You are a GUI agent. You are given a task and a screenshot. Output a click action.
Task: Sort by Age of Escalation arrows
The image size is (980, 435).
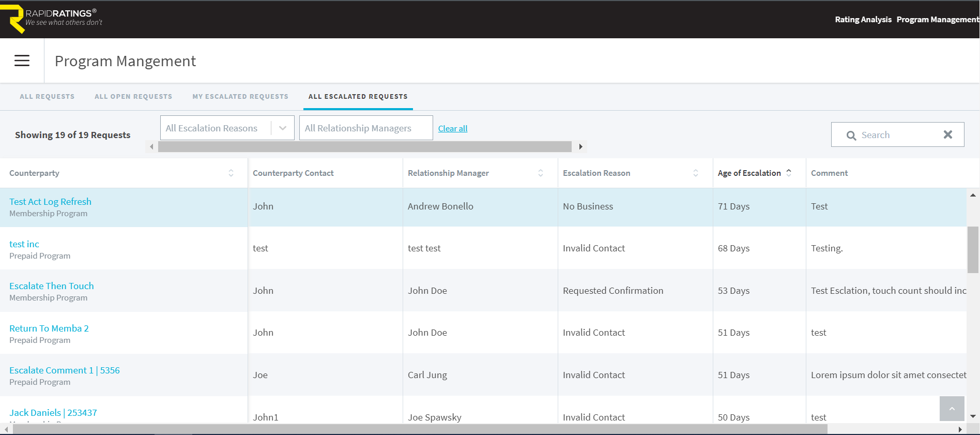click(789, 173)
